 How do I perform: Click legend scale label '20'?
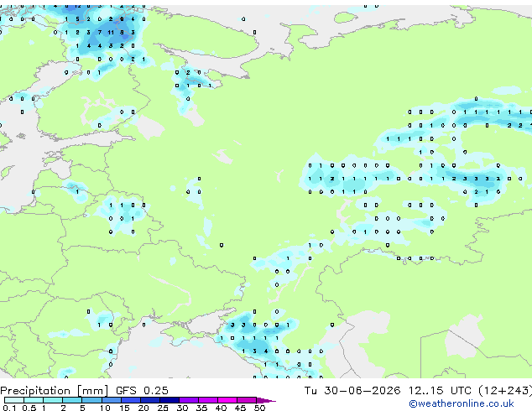pyautogui.click(x=143, y=408)
